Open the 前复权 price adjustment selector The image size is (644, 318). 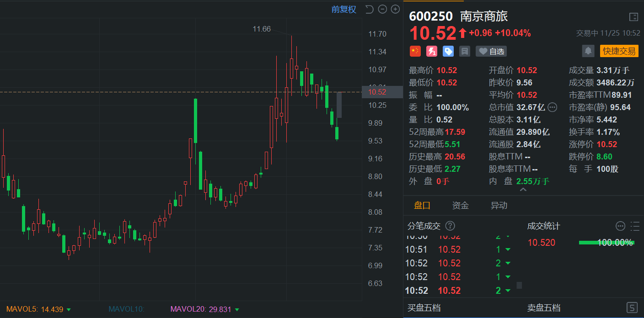pyautogui.click(x=344, y=10)
